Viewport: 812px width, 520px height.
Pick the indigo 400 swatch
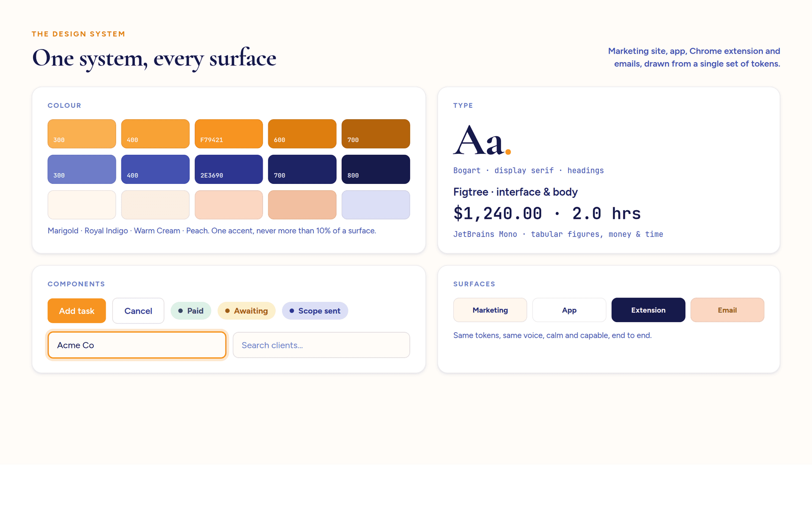click(155, 169)
